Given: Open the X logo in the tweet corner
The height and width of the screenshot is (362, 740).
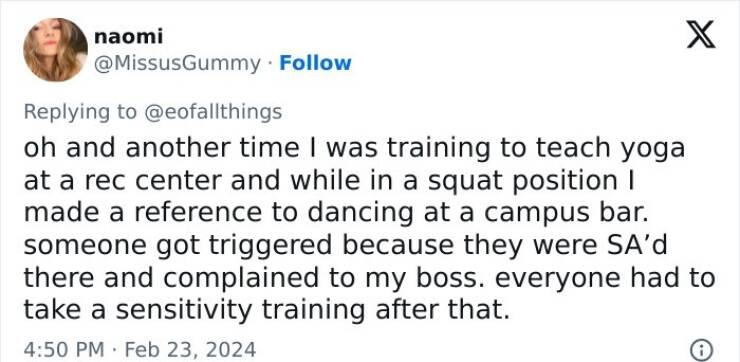Looking at the screenshot, I should point(701,34).
